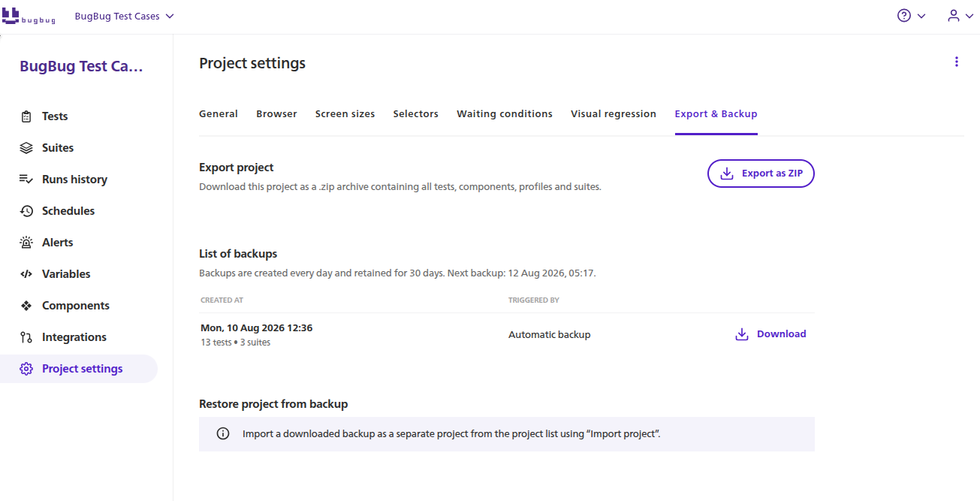980x501 pixels.
Task: Expand the help menu chevron
Action: tap(921, 16)
